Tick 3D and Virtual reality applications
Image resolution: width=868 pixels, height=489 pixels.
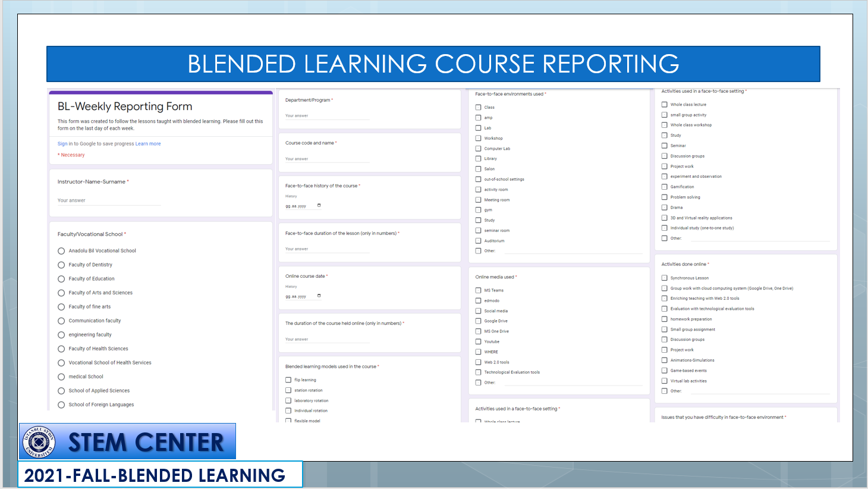[x=664, y=218]
